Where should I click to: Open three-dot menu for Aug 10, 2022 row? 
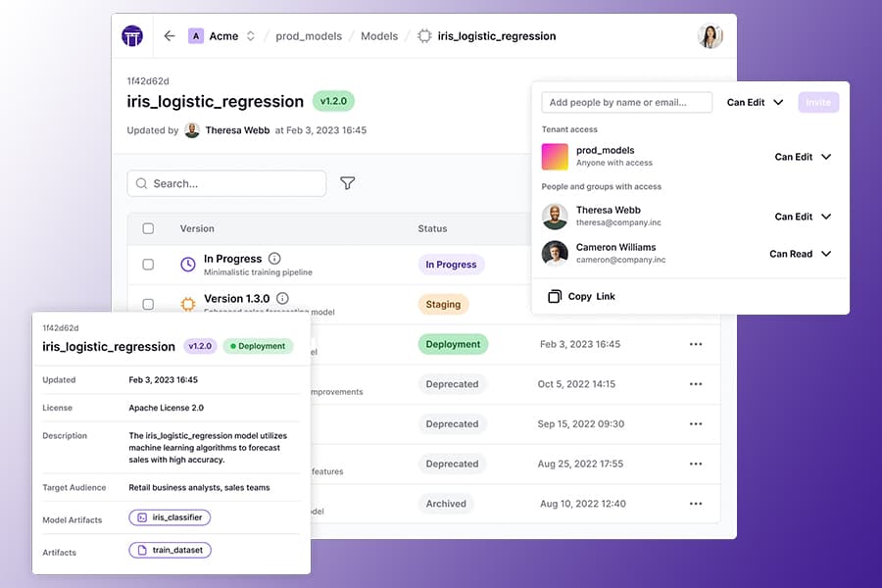pos(696,504)
